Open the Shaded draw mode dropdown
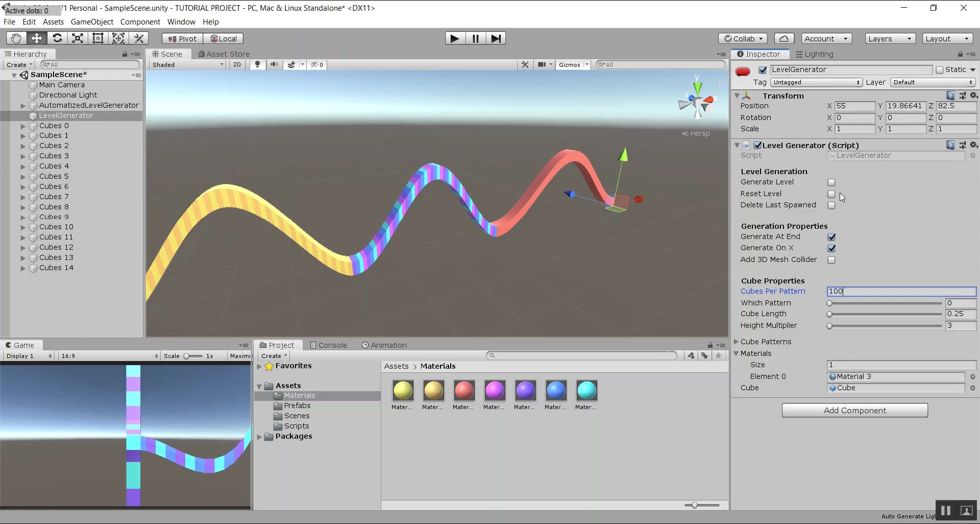Viewport: 980px width, 524px height. (187, 64)
